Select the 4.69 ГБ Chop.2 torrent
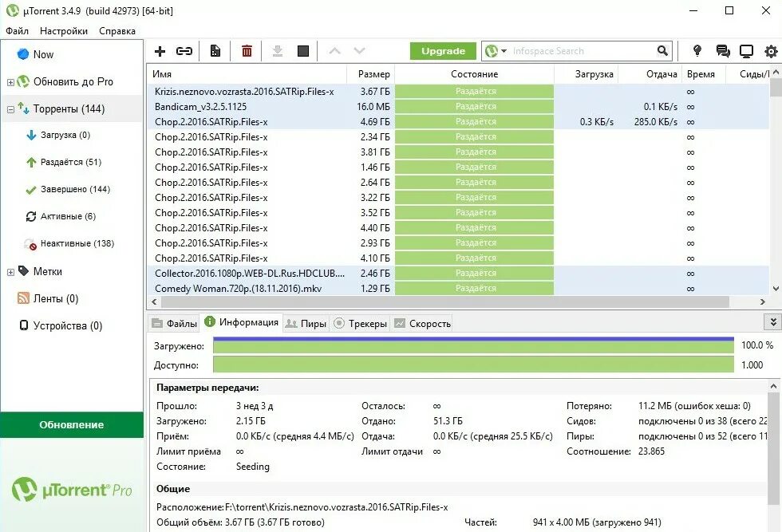Viewport: 782px width, 532px height. coord(458,122)
